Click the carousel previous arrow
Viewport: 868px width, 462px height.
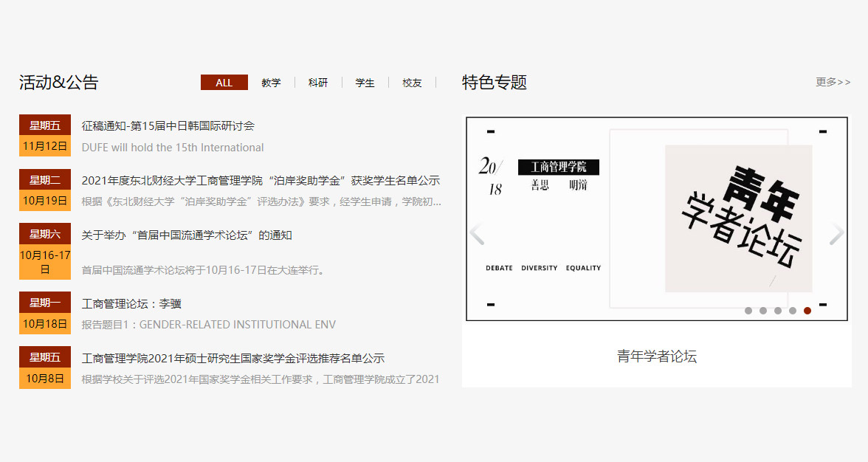[477, 234]
